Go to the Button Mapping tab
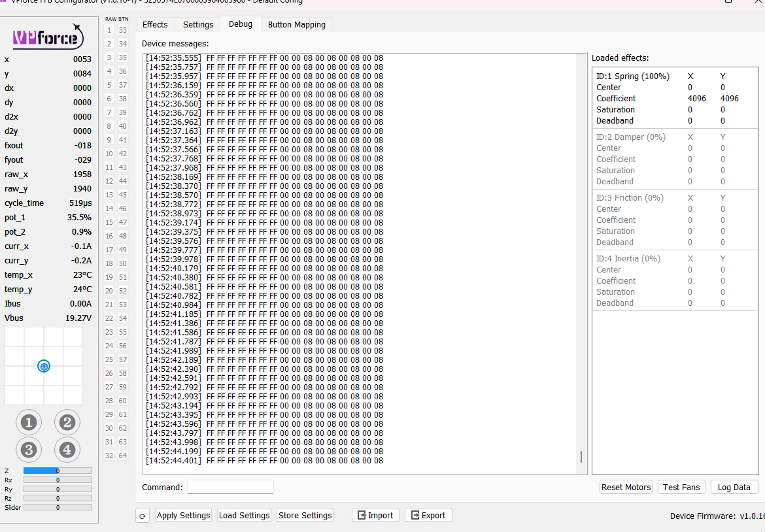Screen dimensions: 765x532 [x=297, y=24]
